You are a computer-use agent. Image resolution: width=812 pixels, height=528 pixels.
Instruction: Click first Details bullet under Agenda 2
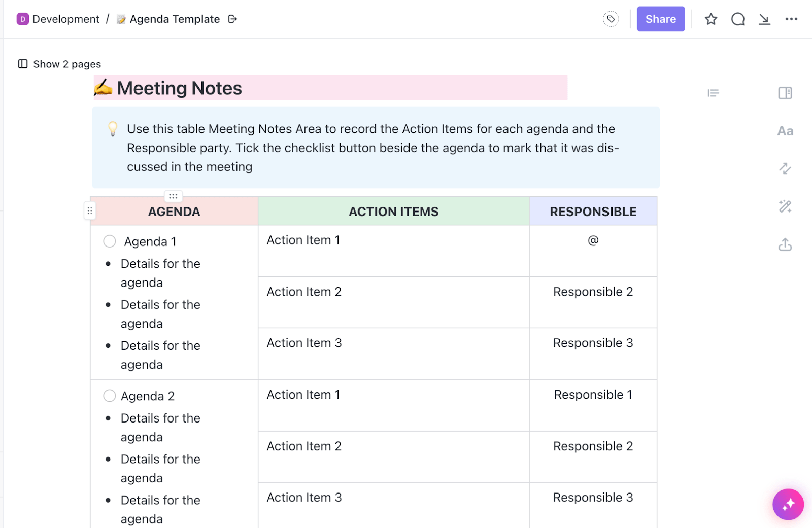160,428
